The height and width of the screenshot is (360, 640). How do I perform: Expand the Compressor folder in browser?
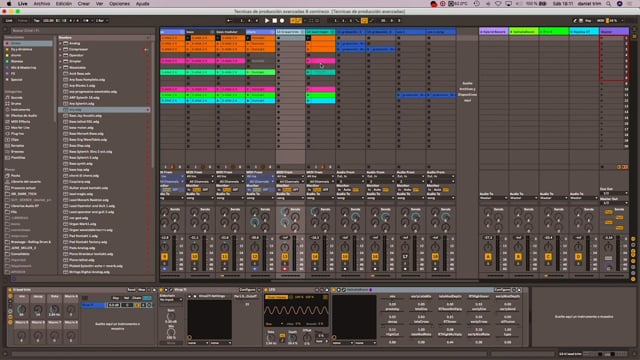61,49
